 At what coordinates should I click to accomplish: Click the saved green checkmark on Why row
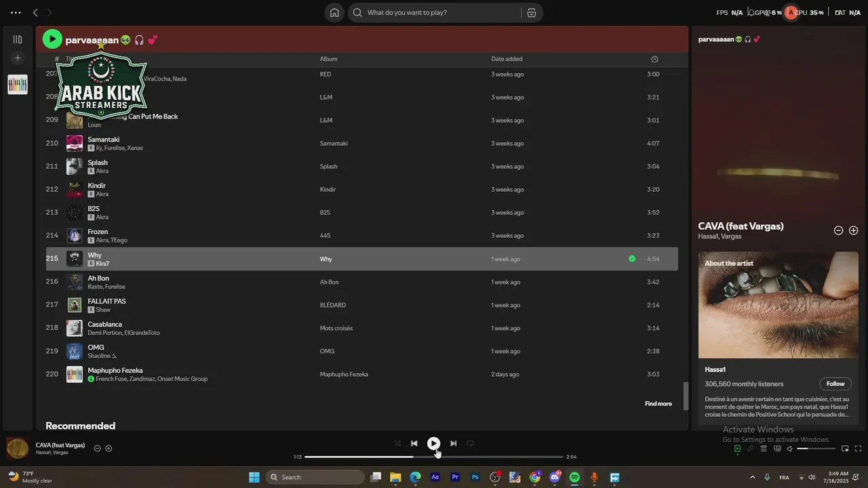click(x=632, y=259)
